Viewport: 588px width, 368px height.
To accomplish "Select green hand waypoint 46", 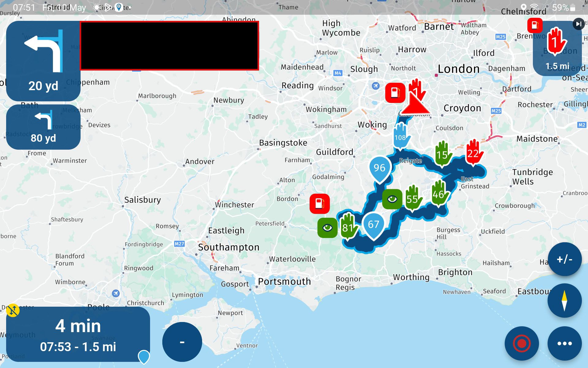I will coord(439,193).
